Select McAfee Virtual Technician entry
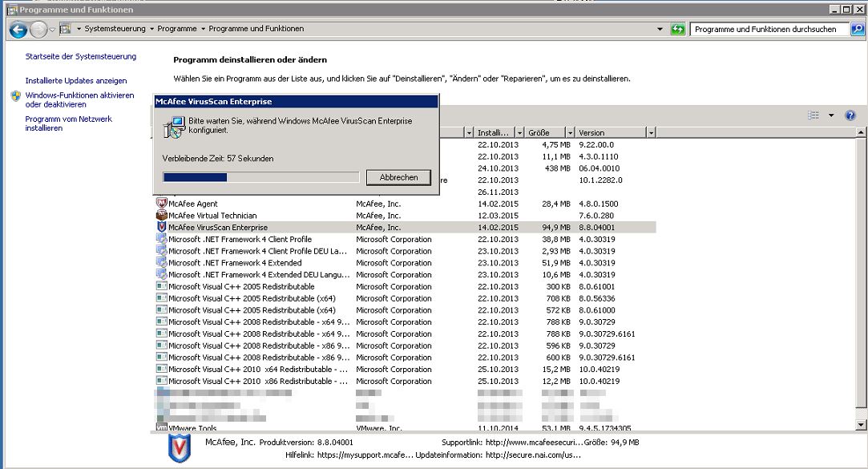Image resolution: width=868 pixels, height=469 pixels. click(406, 216)
